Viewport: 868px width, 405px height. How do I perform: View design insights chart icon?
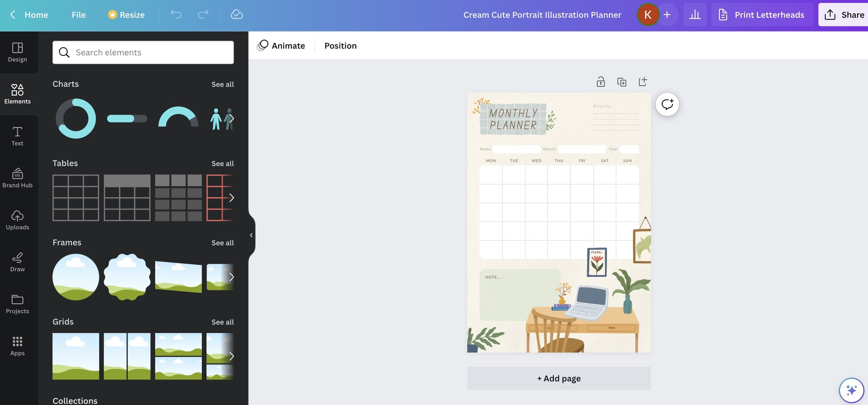point(695,15)
